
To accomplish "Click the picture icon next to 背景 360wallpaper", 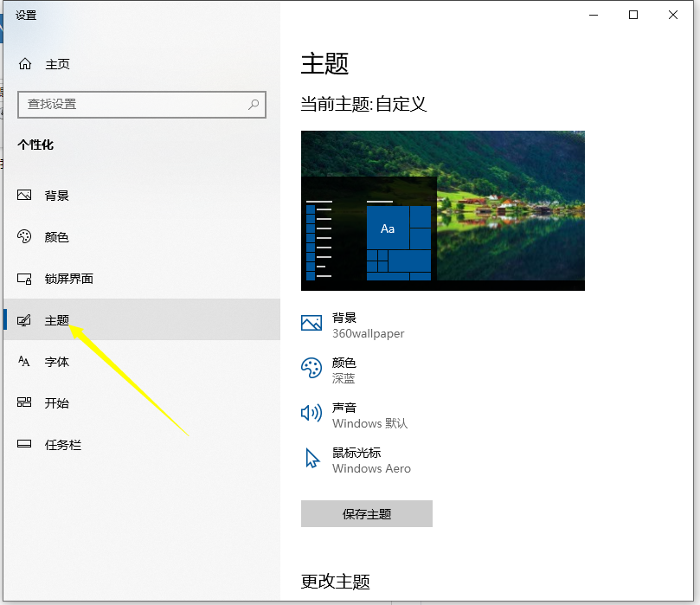I will (311, 323).
